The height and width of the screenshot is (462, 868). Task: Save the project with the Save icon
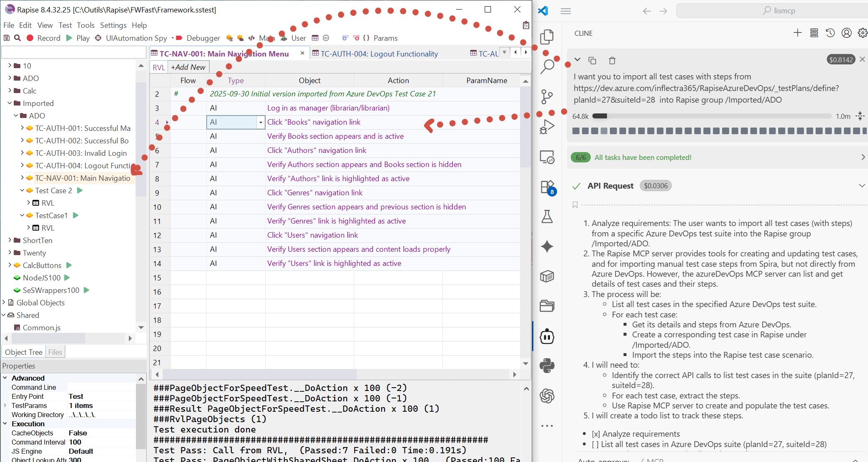6,38
